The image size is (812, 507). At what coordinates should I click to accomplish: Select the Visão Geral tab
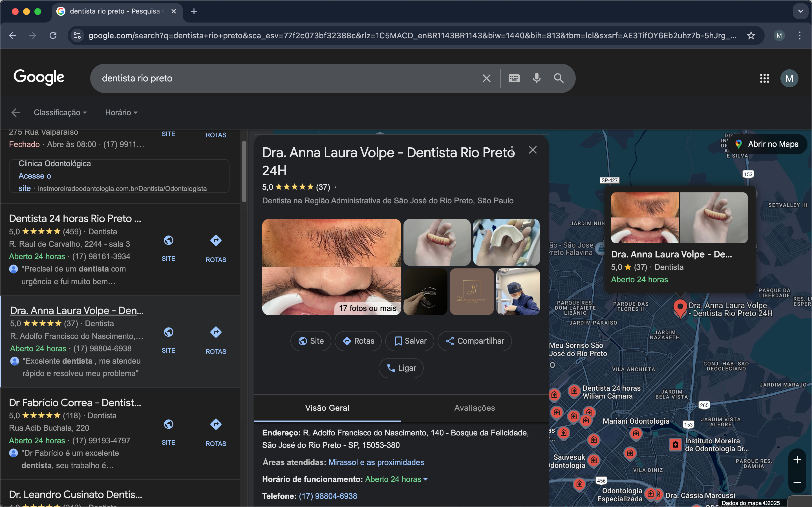coord(327,408)
